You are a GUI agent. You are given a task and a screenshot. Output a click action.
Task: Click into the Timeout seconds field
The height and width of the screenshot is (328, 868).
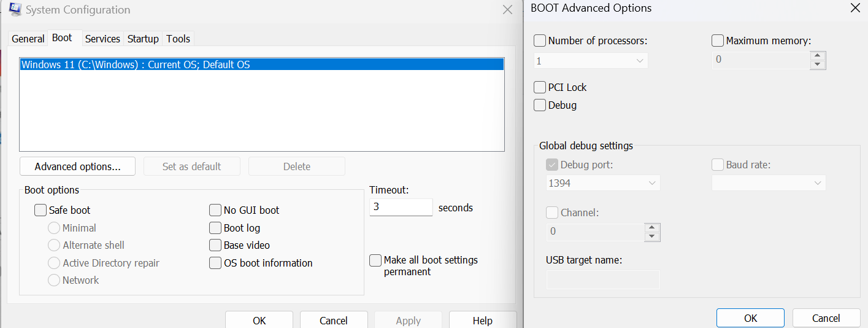click(x=401, y=207)
